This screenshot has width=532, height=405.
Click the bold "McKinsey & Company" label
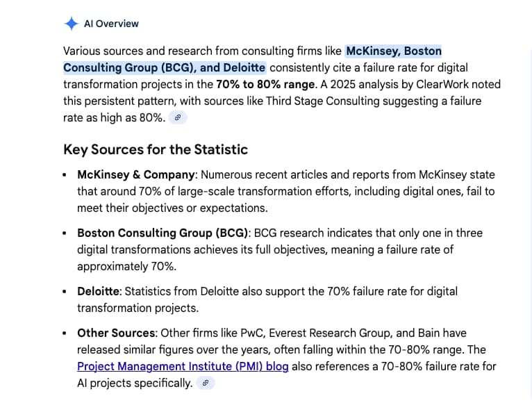(135, 174)
